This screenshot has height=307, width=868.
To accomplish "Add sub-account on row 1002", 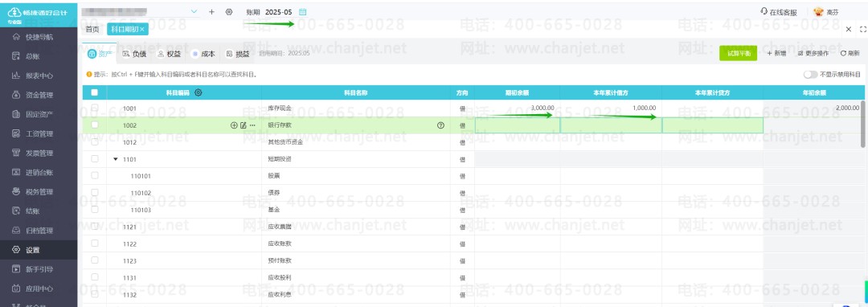I will (x=234, y=125).
